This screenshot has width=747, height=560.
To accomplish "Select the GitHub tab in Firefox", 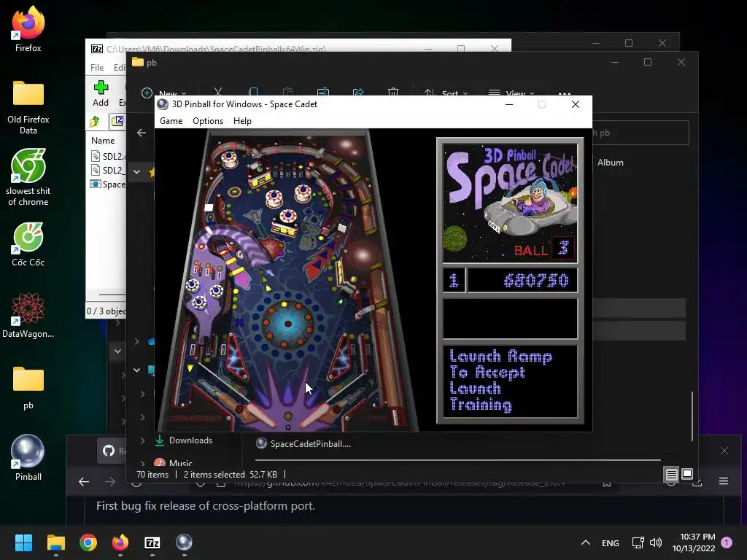I will (x=112, y=451).
